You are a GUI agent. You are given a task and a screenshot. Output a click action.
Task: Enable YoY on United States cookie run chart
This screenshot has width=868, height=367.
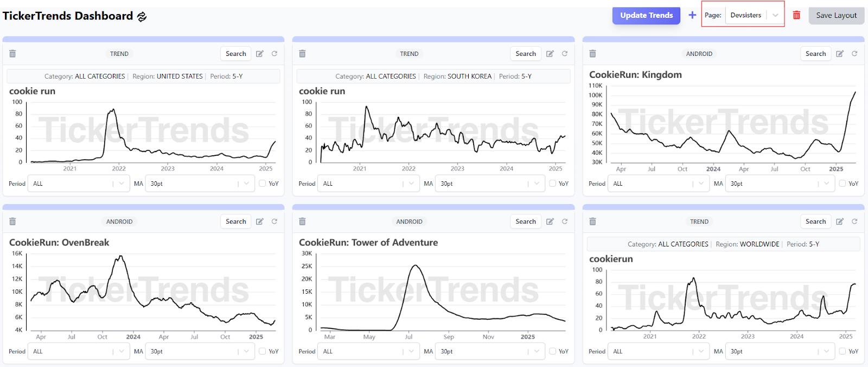tap(263, 184)
